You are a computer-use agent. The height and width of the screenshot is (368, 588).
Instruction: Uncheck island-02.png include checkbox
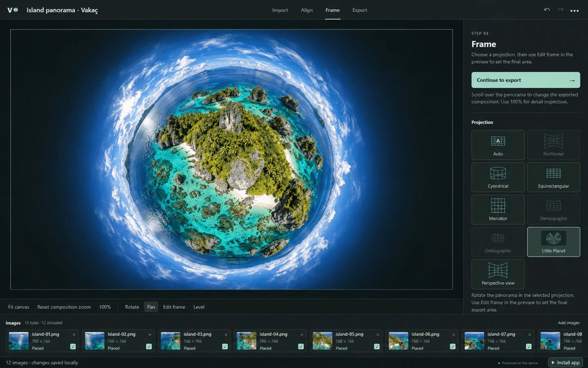[x=149, y=347]
